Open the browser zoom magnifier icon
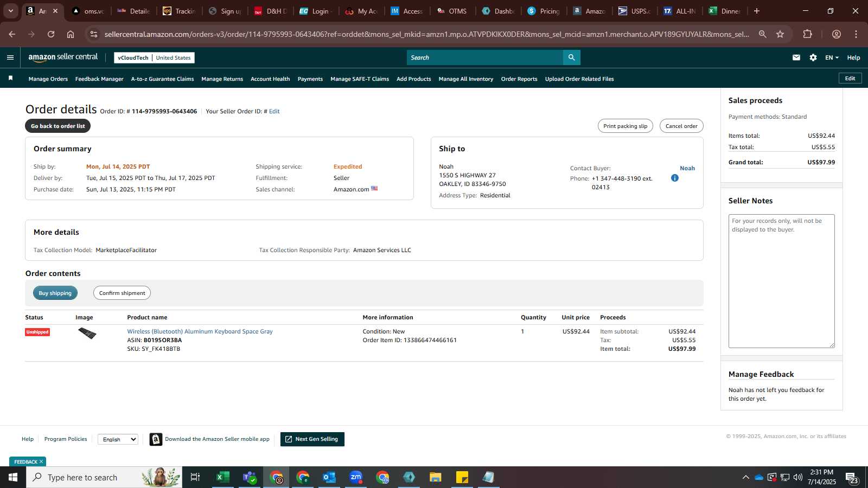The height and width of the screenshot is (488, 868). (x=762, y=34)
